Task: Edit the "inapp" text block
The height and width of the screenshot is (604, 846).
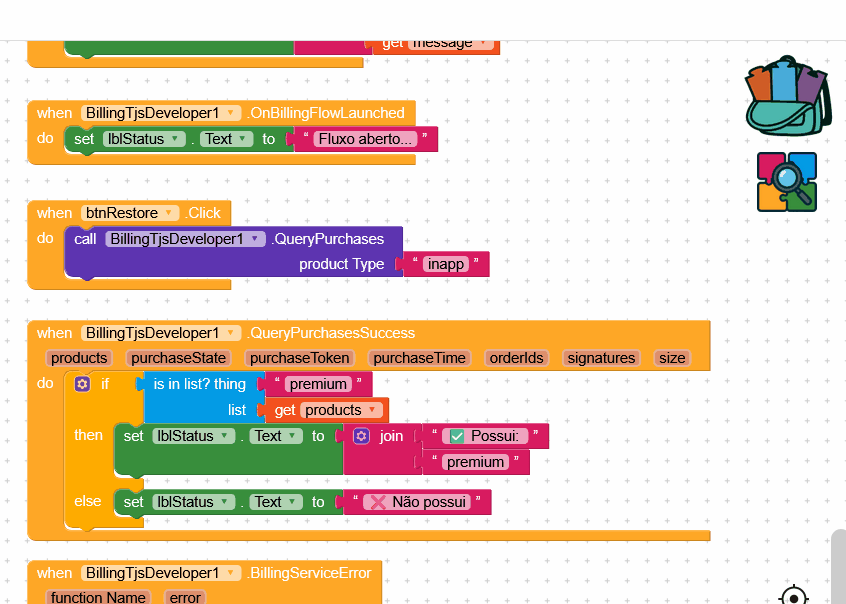Action: point(446,264)
